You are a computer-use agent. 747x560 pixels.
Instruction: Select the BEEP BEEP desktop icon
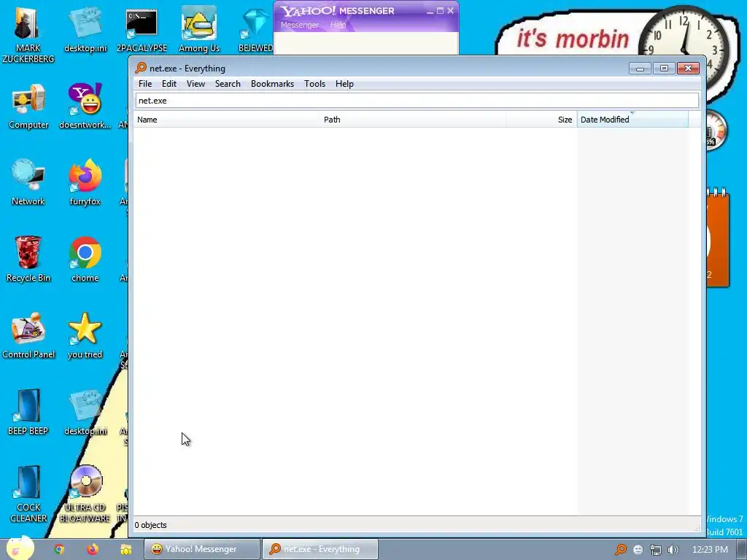coord(28,412)
